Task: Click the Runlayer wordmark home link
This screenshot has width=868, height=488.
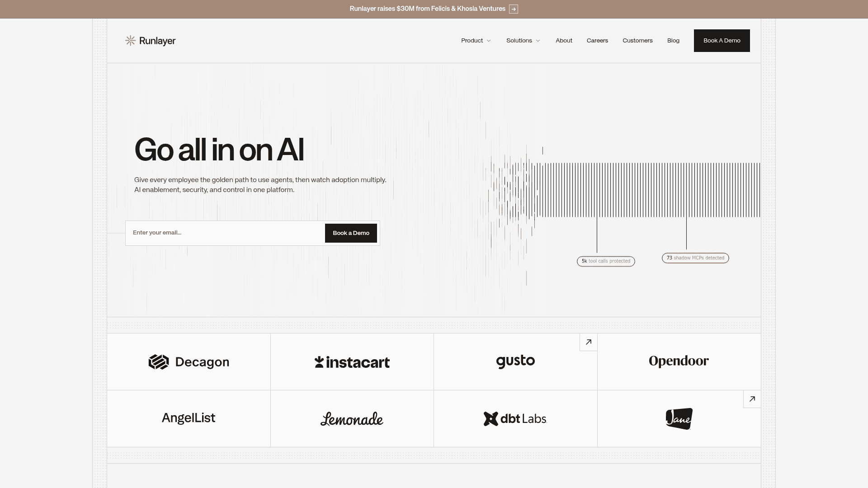Action: click(x=157, y=41)
